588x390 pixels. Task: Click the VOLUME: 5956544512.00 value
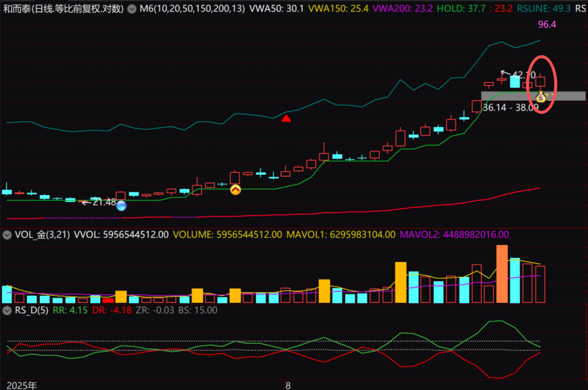tap(227, 235)
